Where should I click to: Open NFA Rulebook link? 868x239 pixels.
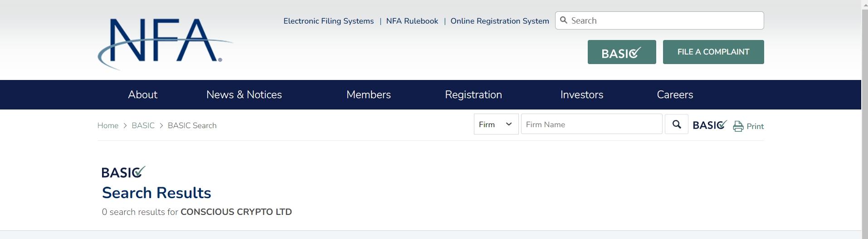pos(412,21)
